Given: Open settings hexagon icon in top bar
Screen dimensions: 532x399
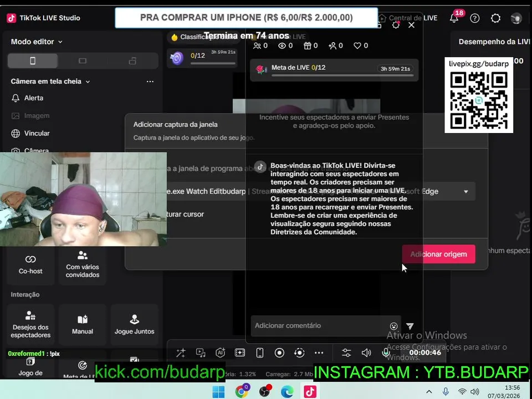Looking at the screenshot, I should 495,18.
